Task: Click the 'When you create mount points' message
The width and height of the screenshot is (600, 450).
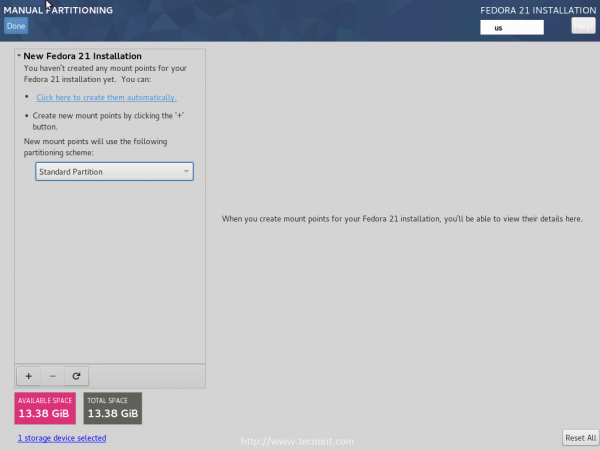Action: [x=402, y=219]
